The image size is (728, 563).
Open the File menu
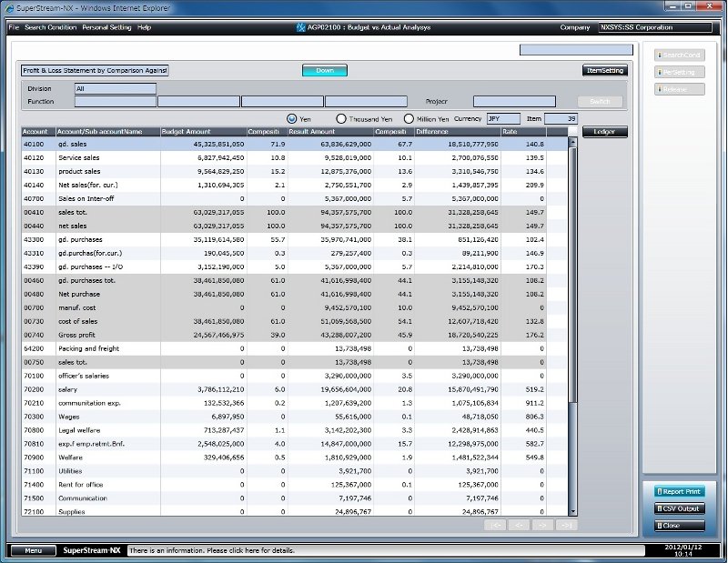(x=14, y=27)
